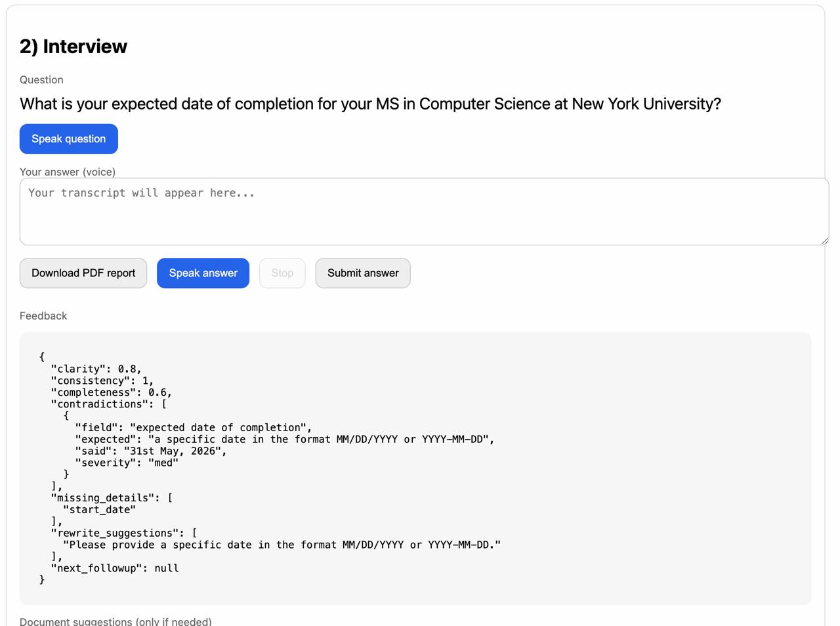Image resolution: width=840 pixels, height=626 pixels.
Task: Download the PDF report
Action: click(83, 273)
